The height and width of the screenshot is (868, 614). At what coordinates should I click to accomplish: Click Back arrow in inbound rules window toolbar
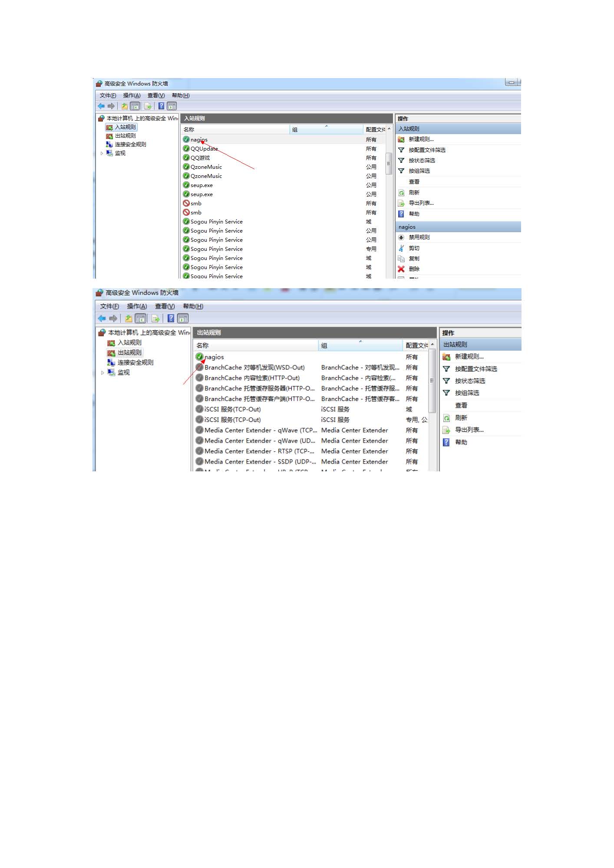(x=101, y=106)
